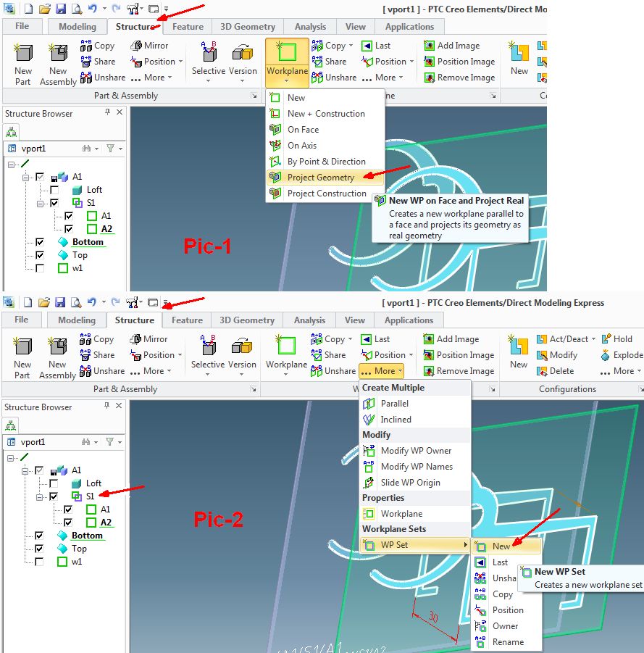Click workplane More button in Pic-2 ribbon

tap(381, 371)
